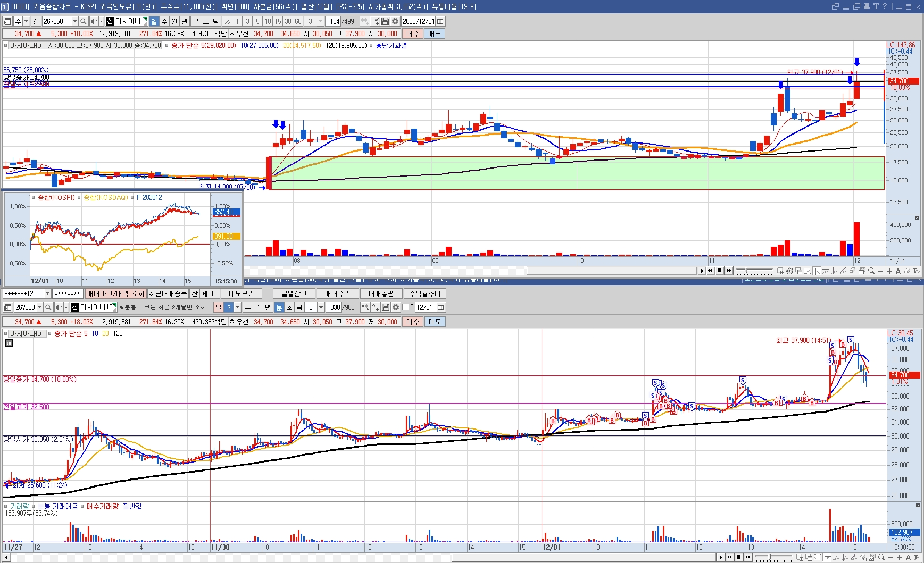Select minute '분' period in upper toolbar
Screen dimensions: 924x563
pyautogui.click(x=195, y=21)
